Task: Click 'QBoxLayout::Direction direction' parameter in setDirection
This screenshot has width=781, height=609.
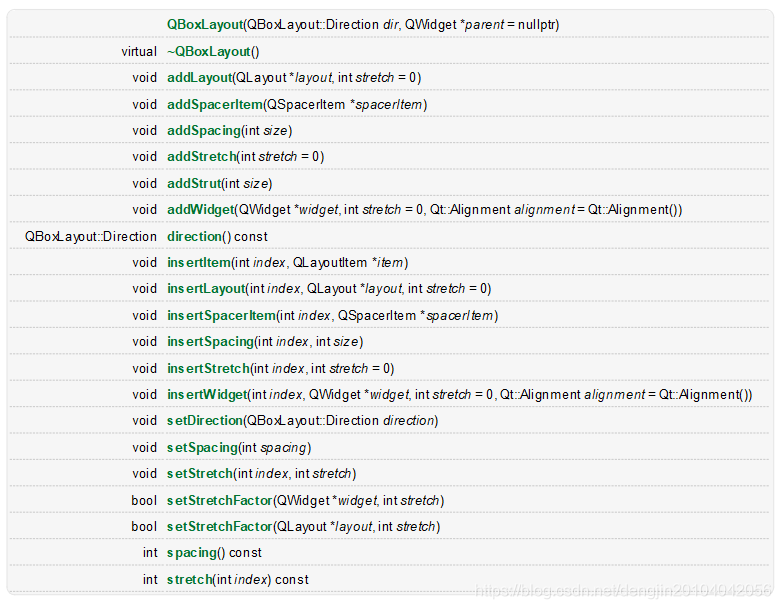Action: (341, 420)
